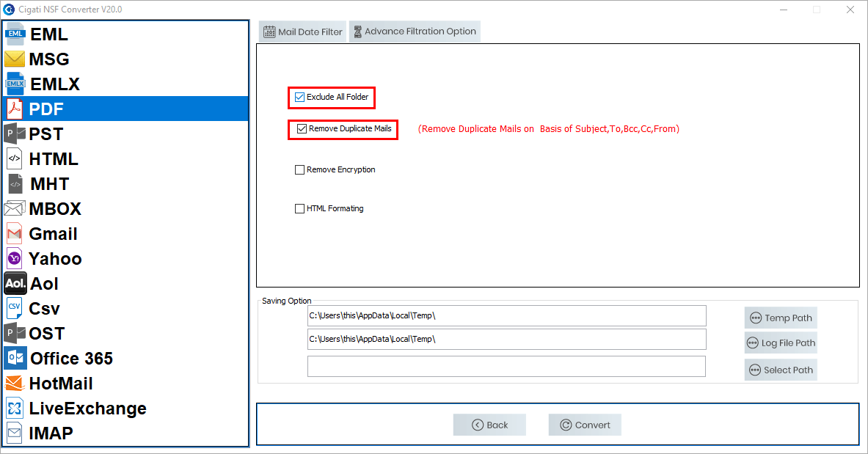The image size is (868, 454).
Task: Select HotMail label in format list
Action: tap(61, 383)
